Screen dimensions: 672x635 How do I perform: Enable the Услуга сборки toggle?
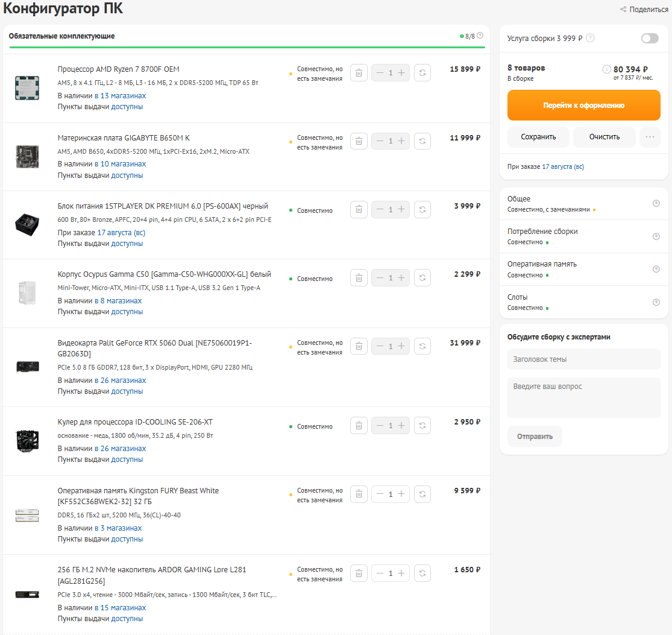click(x=650, y=38)
